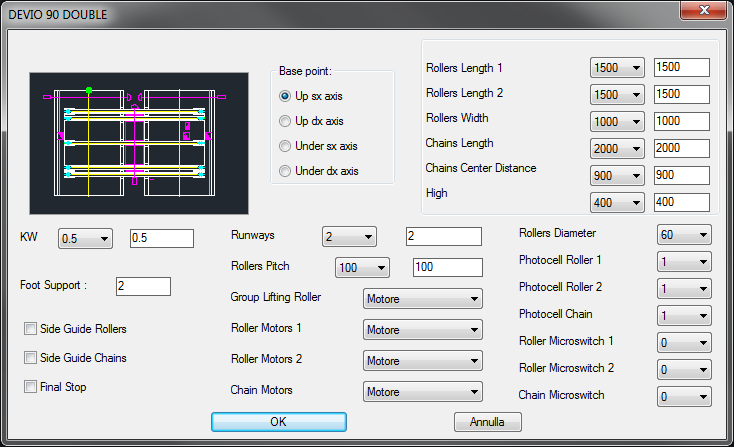The height and width of the screenshot is (447, 734).
Task: Click the Rollers Pitch text field
Action: click(448, 267)
